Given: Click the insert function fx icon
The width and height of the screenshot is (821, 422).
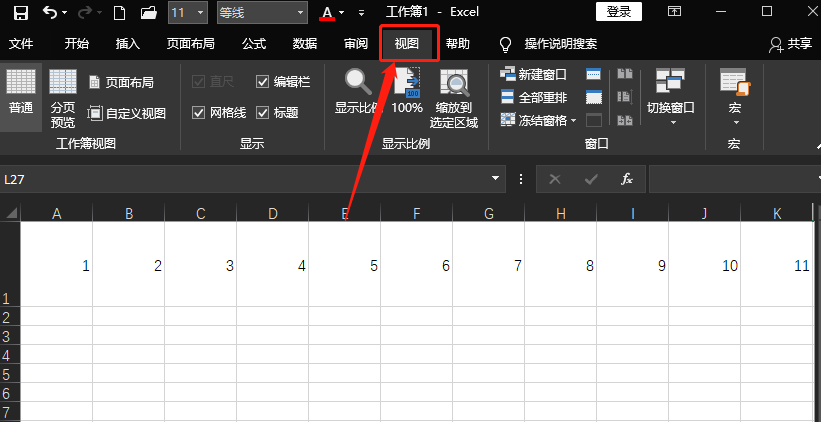Looking at the screenshot, I should click(x=627, y=179).
